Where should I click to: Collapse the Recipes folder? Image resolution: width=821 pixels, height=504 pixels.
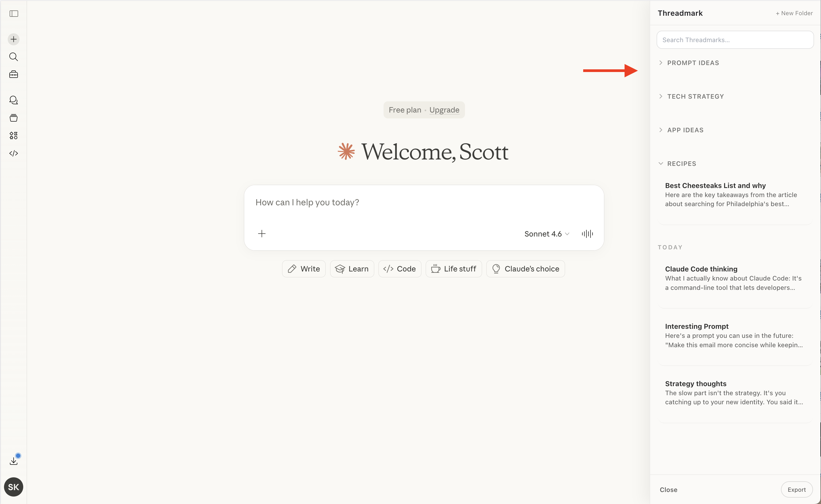[x=681, y=164]
